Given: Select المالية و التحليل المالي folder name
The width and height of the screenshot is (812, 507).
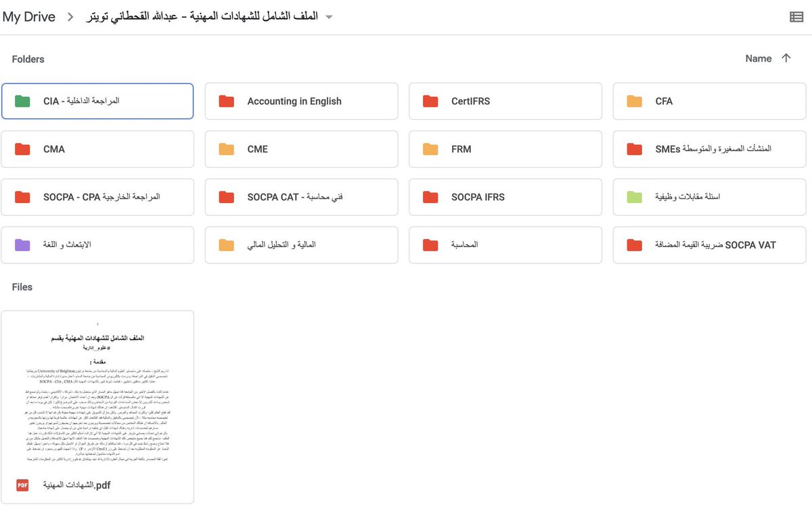Looking at the screenshot, I should coord(281,244).
